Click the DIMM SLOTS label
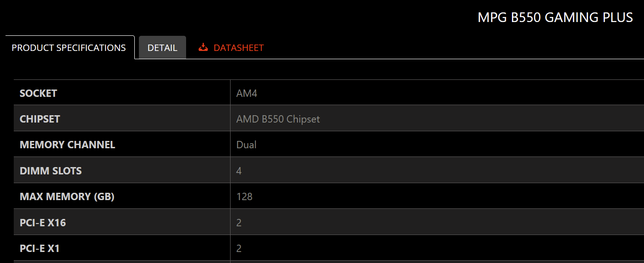644x263 pixels. click(x=51, y=171)
